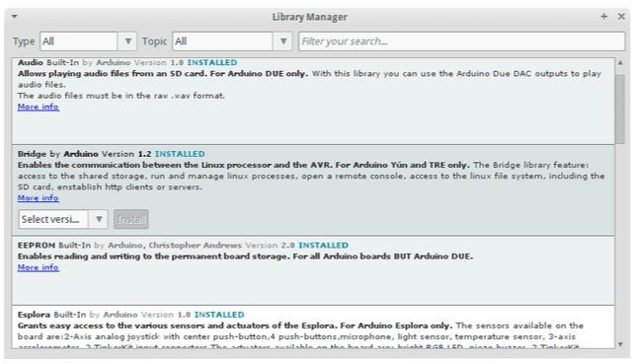Click the Topic label
Image resolution: width=636 pixels, height=364 pixels.
[154, 41]
